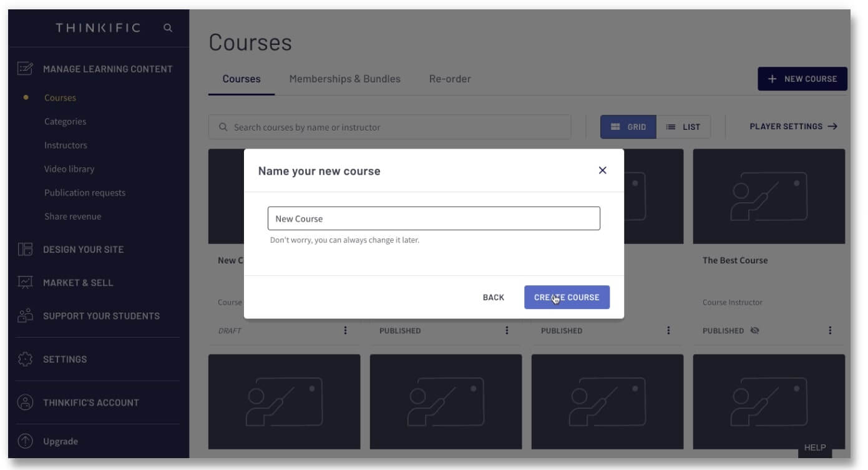Click the plus icon on New Course button
Screen dimensions: 868x470
click(x=773, y=79)
